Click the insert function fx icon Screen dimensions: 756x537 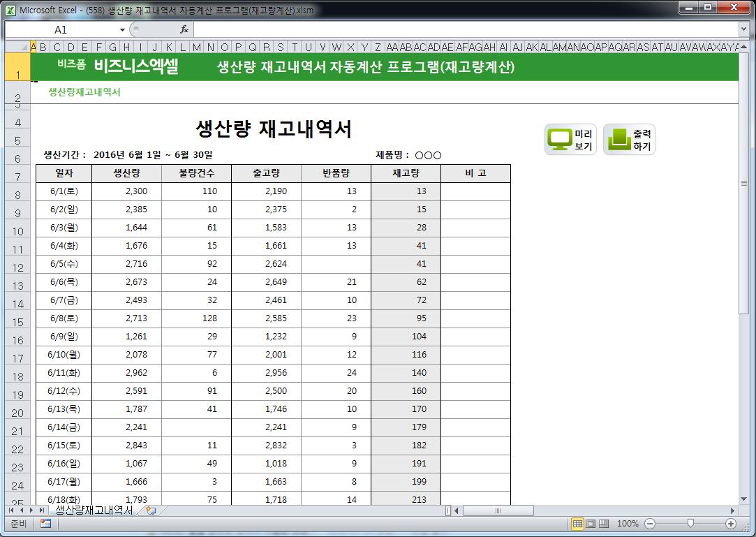click(x=184, y=29)
